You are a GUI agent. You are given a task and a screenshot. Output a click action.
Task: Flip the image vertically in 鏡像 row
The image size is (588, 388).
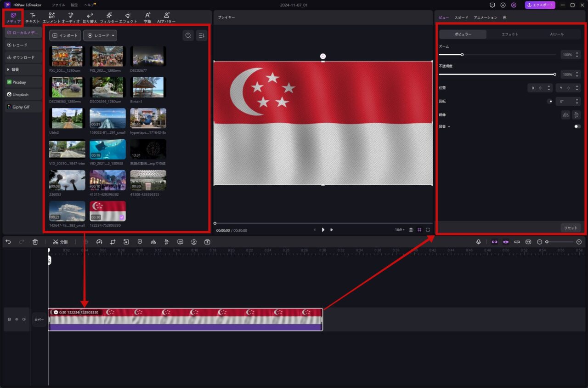577,114
